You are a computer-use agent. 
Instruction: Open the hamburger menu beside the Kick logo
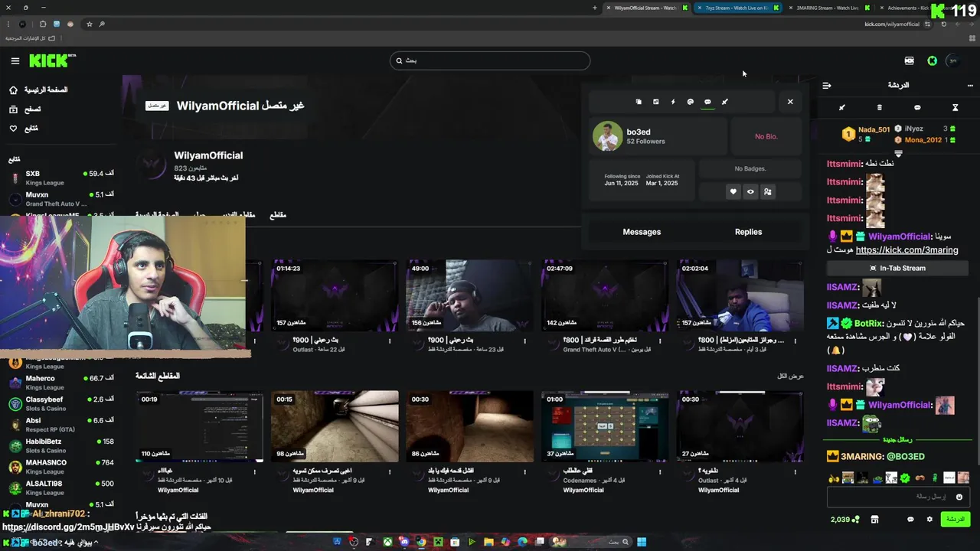tap(15, 60)
